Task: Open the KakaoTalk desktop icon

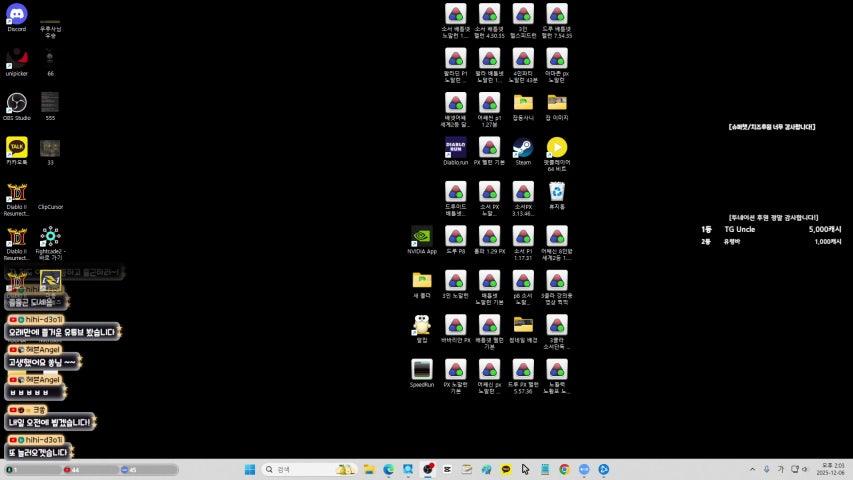Action: (17, 147)
